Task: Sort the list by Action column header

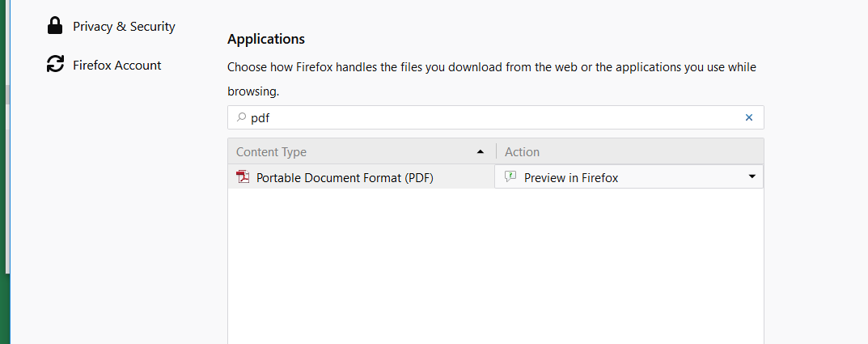Action: pos(523,152)
